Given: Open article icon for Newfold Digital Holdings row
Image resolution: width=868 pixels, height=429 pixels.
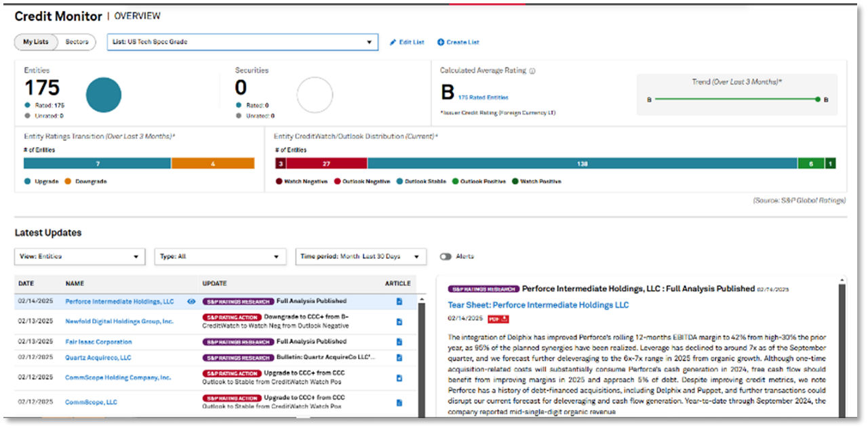Looking at the screenshot, I should click(399, 321).
